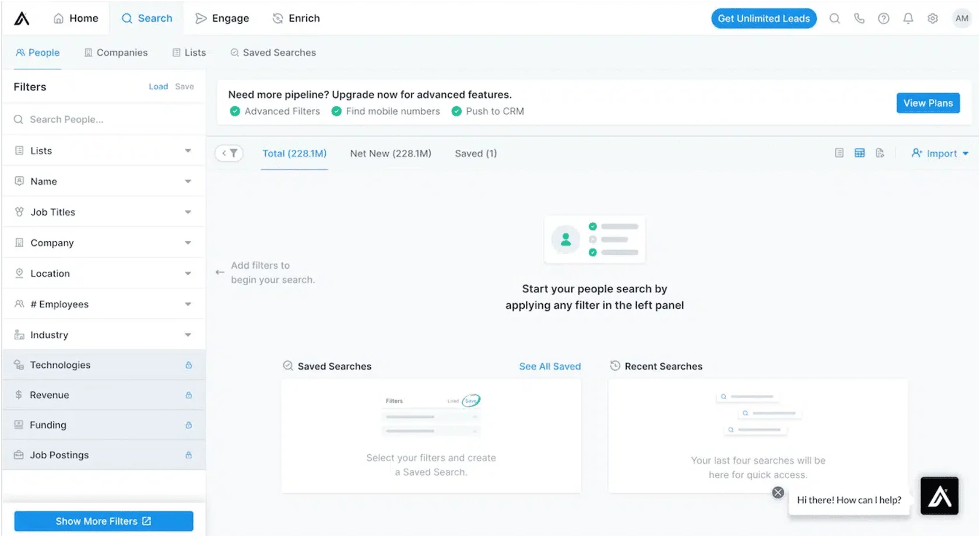Switch to list view layout icon
The width and height of the screenshot is (980, 537).
[x=839, y=153]
